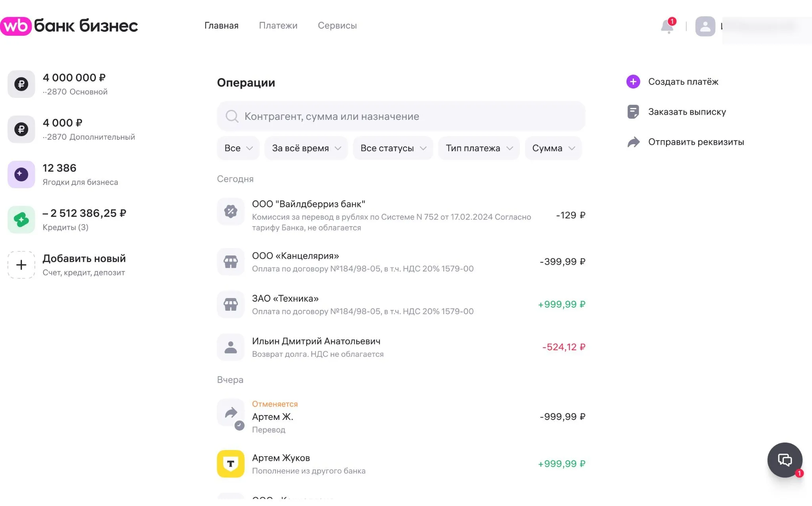Expand the За всё время period filter
812x506 pixels.
coord(306,148)
